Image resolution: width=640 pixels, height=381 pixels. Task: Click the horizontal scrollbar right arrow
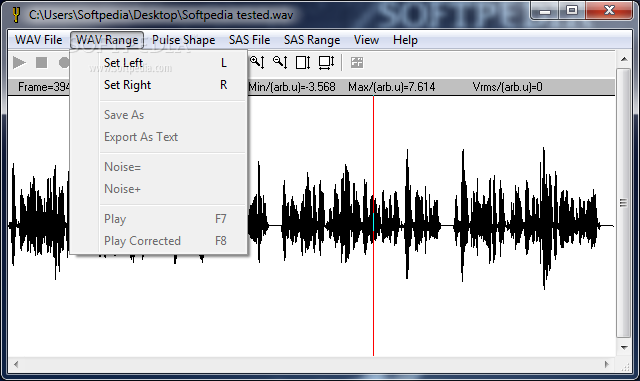607,364
